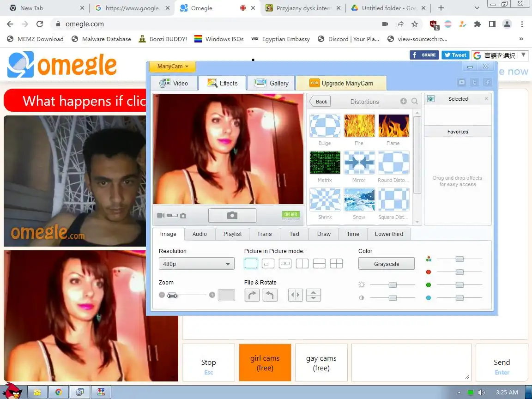Flip the image horizontally
The width and height of the screenshot is (532, 399).
(296, 295)
